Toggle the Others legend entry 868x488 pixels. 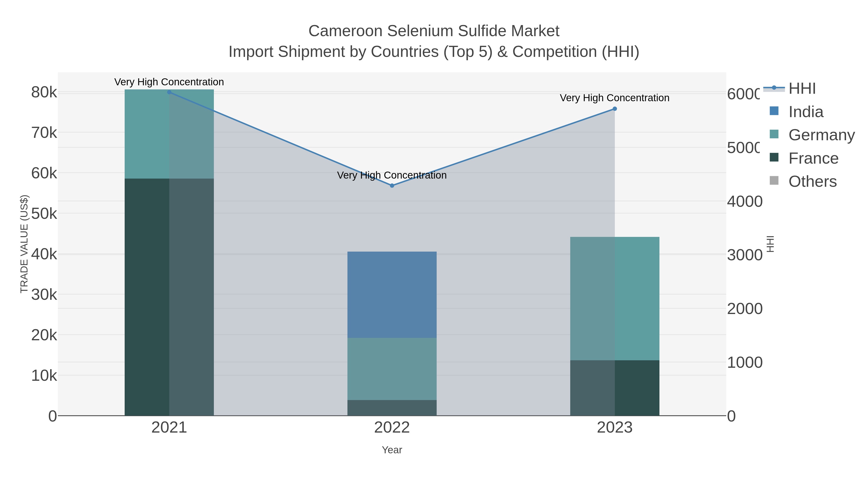(x=803, y=181)
